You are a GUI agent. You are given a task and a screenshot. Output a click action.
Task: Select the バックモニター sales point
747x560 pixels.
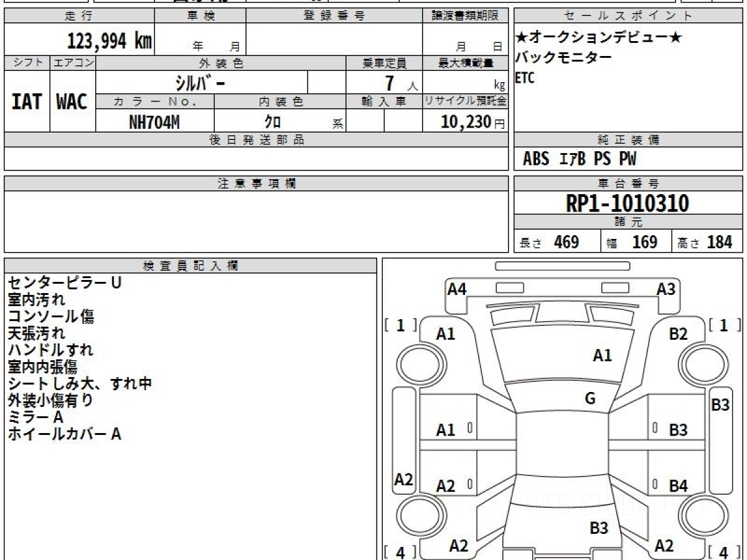563,58
